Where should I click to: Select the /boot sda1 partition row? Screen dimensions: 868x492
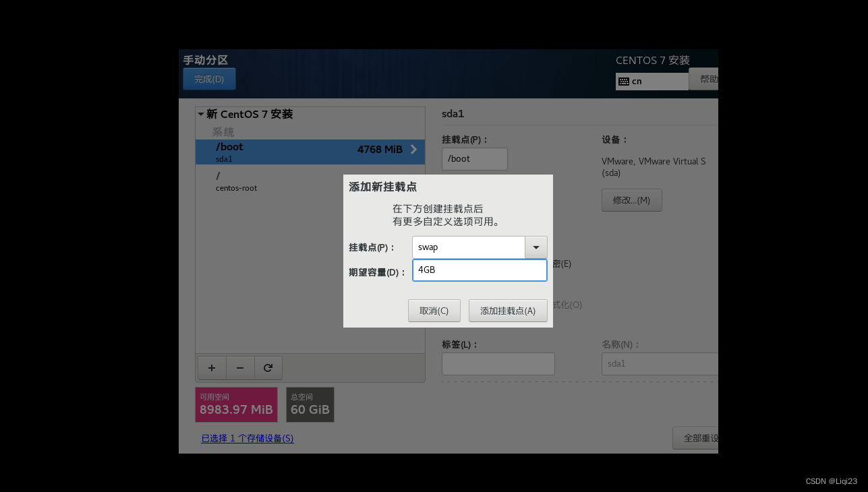click(x=310, y=152)
